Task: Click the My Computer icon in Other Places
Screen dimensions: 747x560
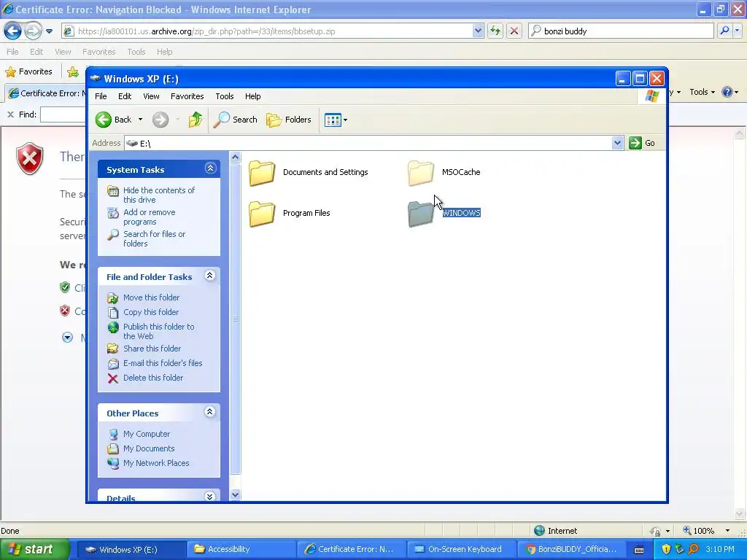Action: pos(113,434)
